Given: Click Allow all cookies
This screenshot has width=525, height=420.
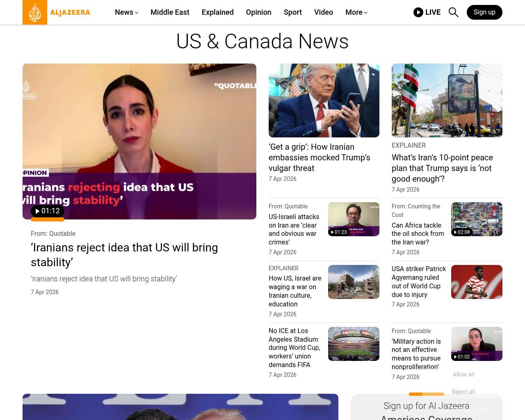Looking at the screenshot, I should tap(463, 374).
